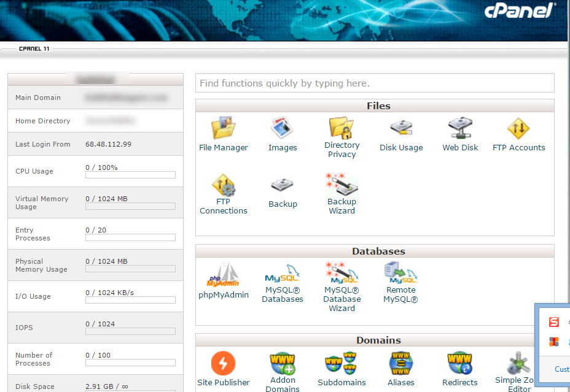Open the Aliases tool
This screenshot has width=570, height=392.
tap(400, 363)
